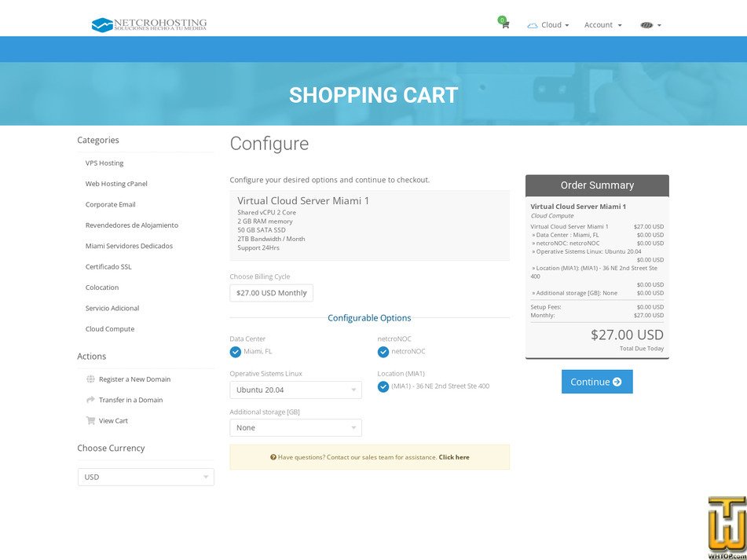
Task: Click the NETCROHOSTING logo icon
Action: click(101, 24)
